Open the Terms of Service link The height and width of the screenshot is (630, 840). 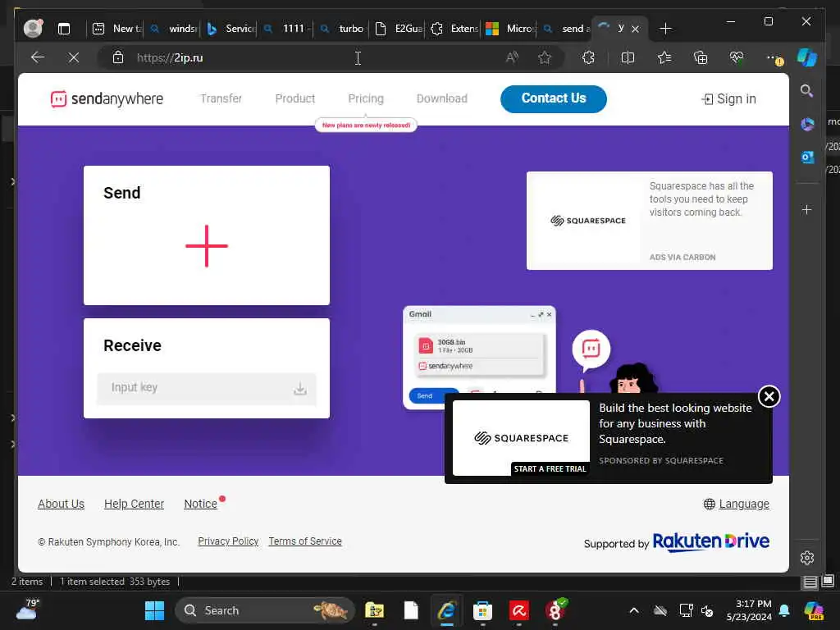coord(305,541)
